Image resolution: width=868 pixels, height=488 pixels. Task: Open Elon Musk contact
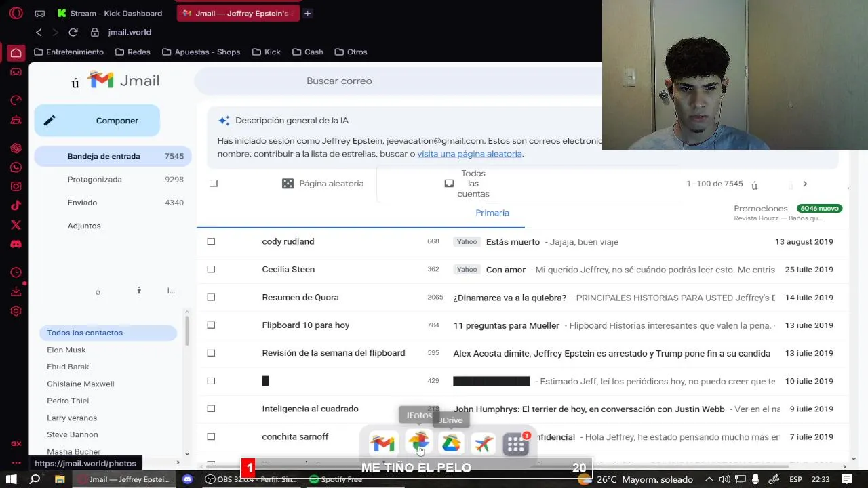coord(66,350)
